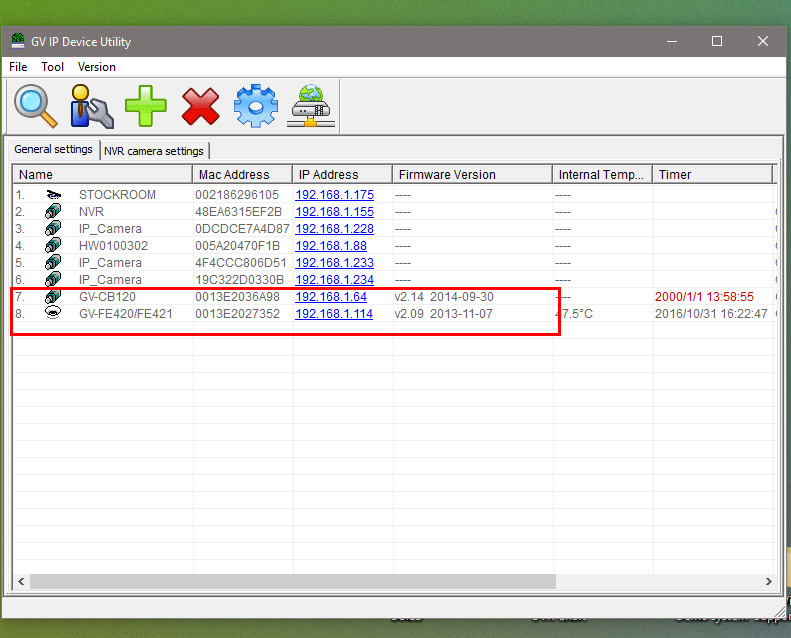Open IP link 192.168.1.114

pos(334,314)
